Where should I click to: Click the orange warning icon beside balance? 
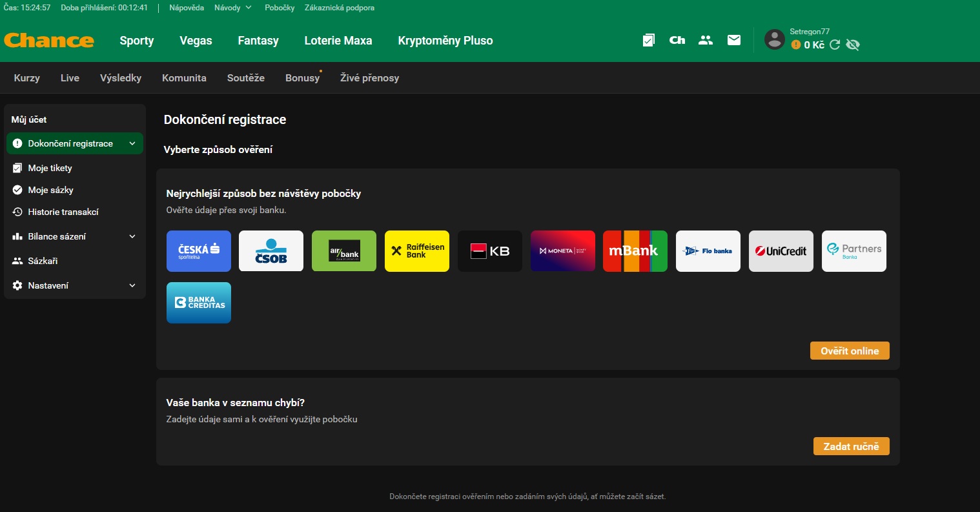[796, 45]
